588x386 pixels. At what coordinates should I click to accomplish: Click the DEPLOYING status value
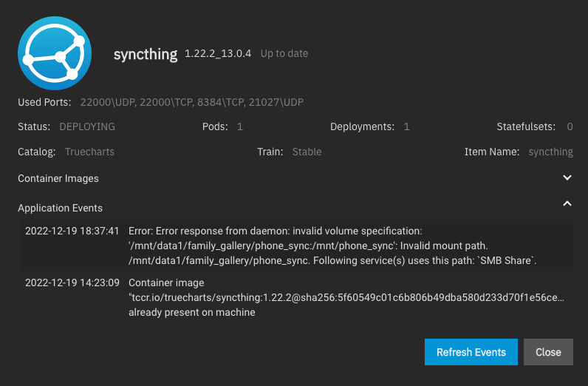click(87, 126)
